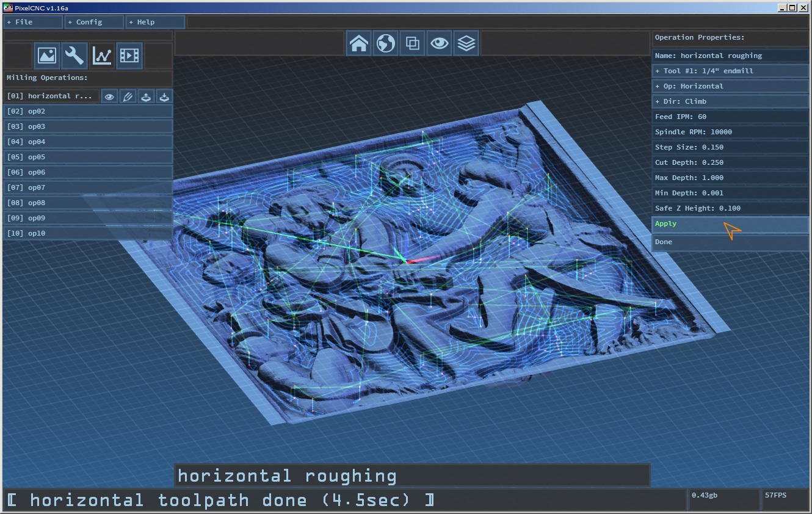Select milling operation [06] op06
This screenshot has width=812, height=514.
point(88,173)
